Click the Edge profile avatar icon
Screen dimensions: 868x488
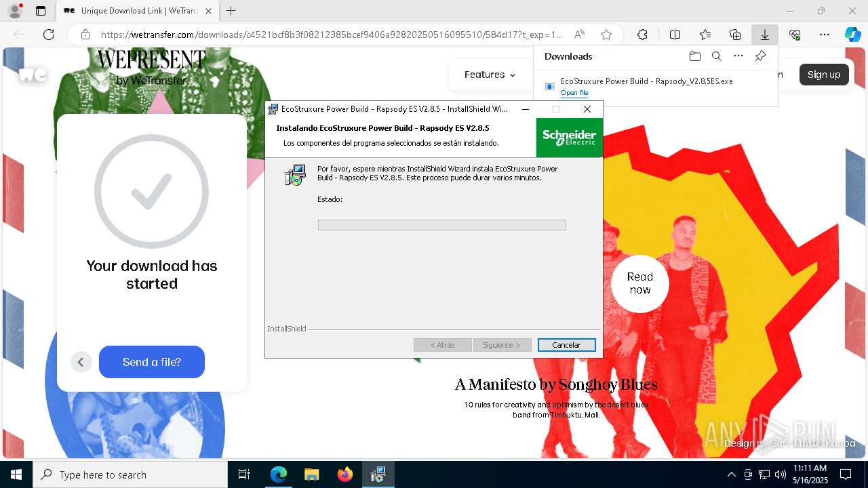click(15, 11)
